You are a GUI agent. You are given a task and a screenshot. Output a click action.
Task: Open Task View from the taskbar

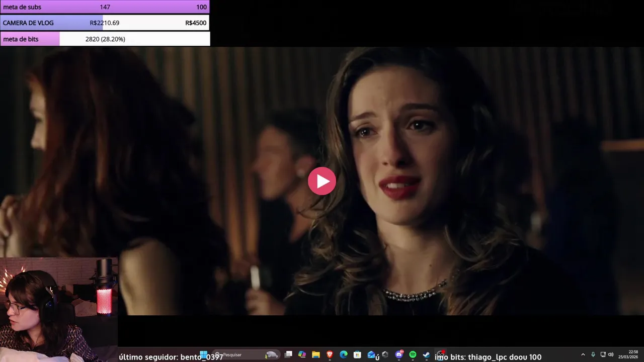(288, 355)
